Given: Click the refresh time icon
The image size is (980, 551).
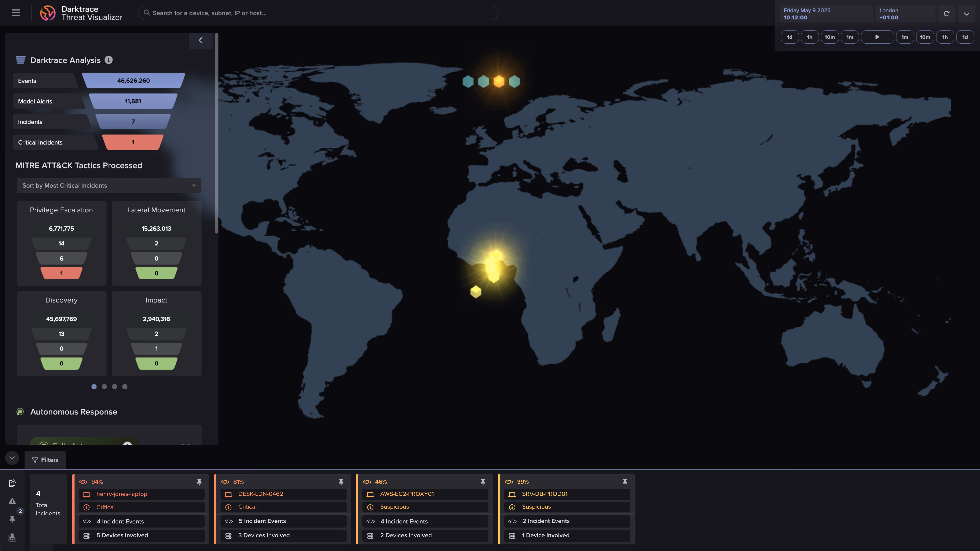Looking at the screenshot, I should pyautogui.click(x=946, y=14).
